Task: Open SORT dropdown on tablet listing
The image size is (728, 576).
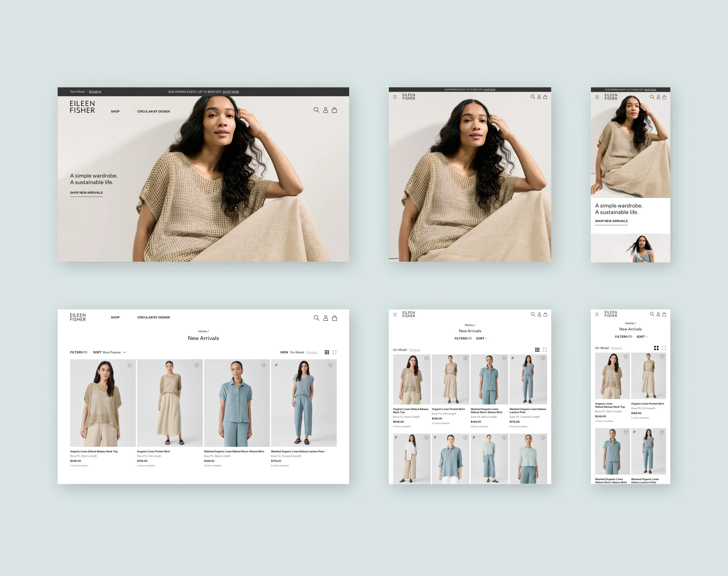Action: click(x=481, y=338)
